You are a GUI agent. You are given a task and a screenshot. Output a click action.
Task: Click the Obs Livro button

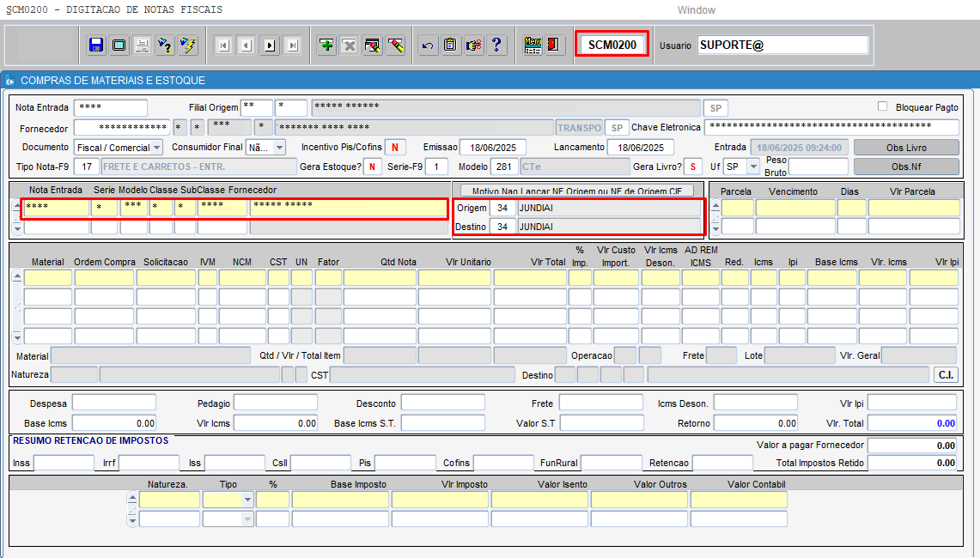click(906, 148)
